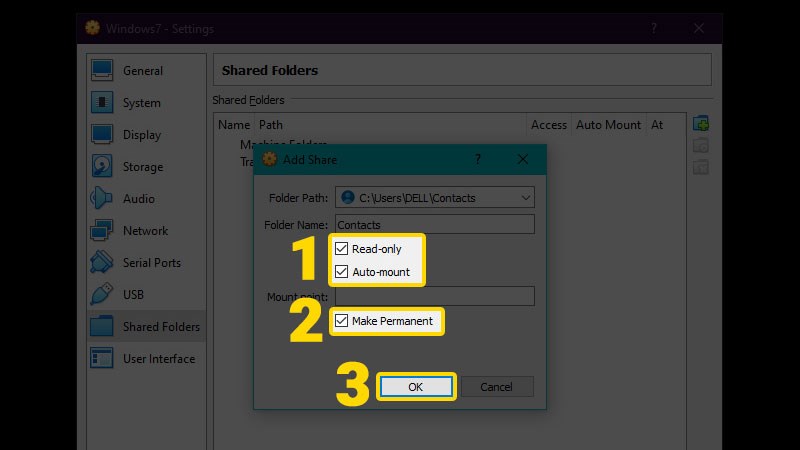Click the Access column header

click(x=549, y=124)
